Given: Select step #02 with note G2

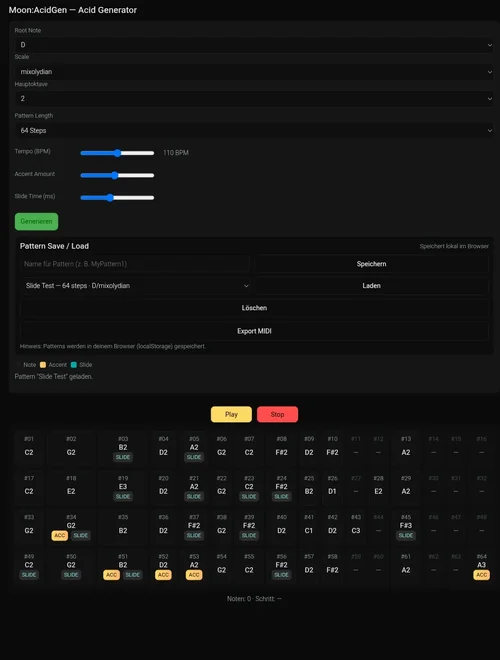Looking at the screenshot, I should point(71,448).
